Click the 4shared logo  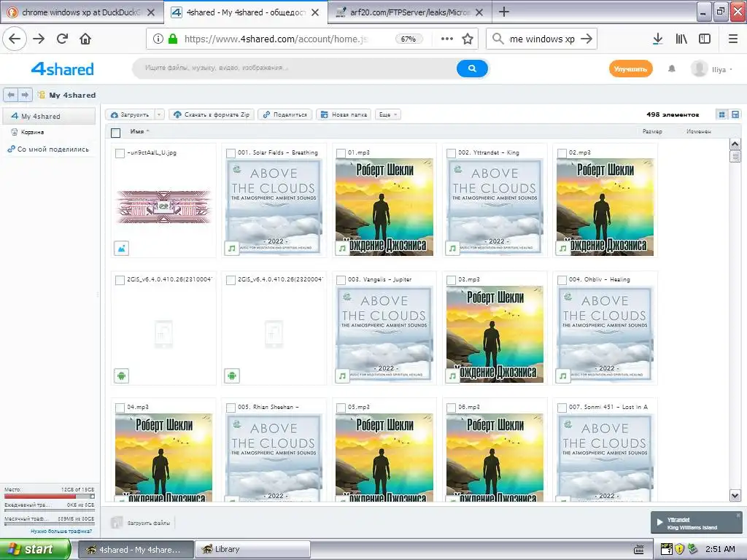click(x=63, y=69)
